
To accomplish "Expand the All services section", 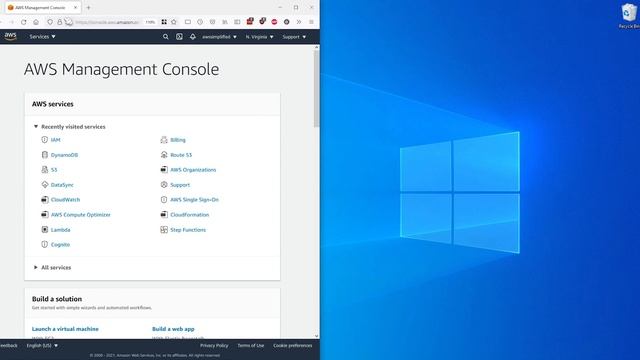I will coord(52,267).
